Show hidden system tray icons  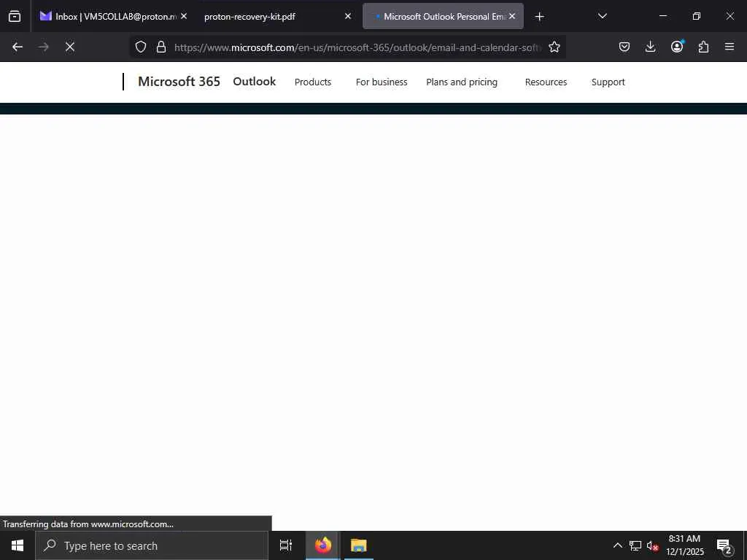pos(617,545)
